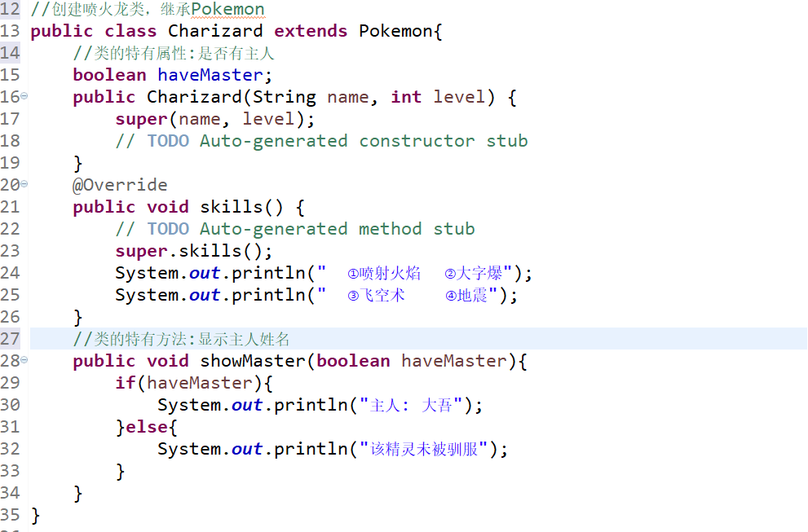
Task: Click the class name Charizard on line 13
Action: click(x=215, y=31)
